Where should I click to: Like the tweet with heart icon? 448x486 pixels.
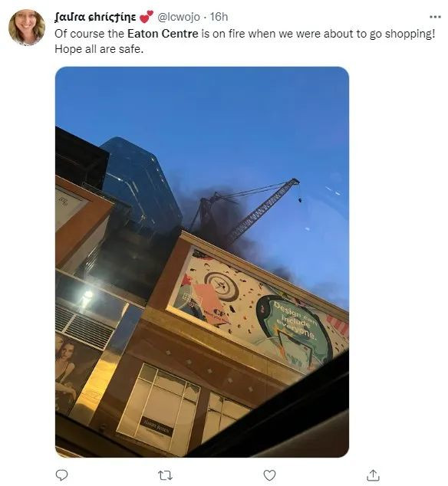(x=269, y=475)
